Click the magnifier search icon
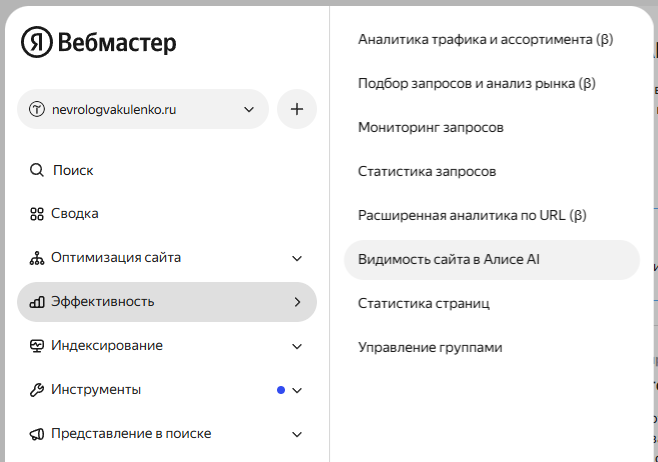658x462 pixels. point(37,170)
